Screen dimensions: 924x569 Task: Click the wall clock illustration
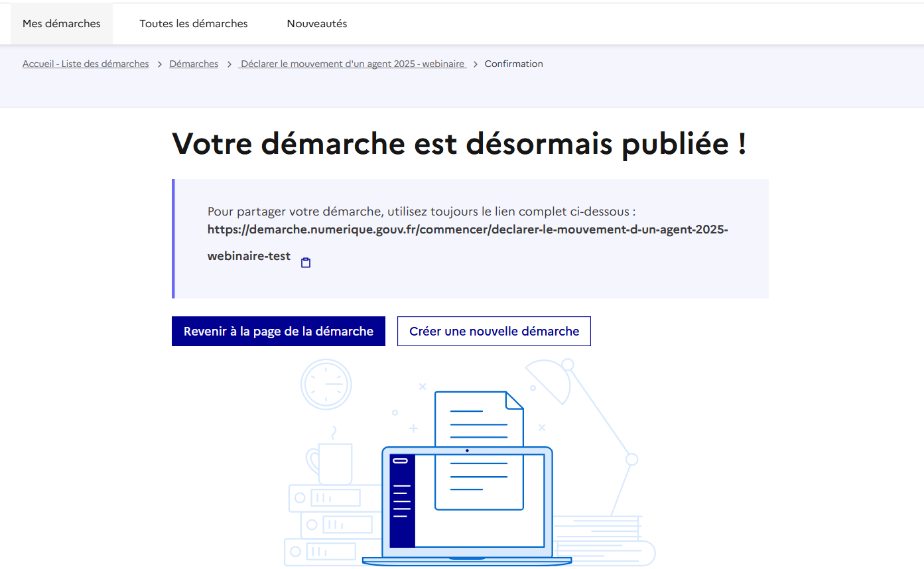[326, 384]
